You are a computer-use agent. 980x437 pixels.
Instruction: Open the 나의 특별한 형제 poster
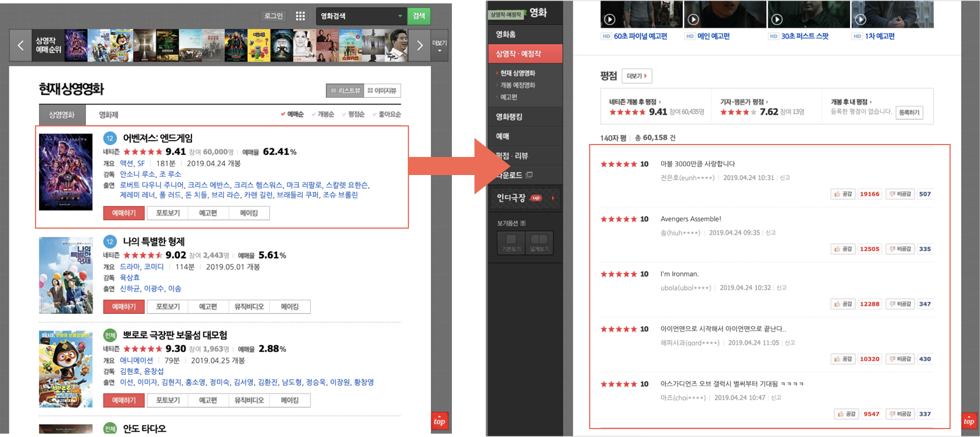(x=66, y=275)
